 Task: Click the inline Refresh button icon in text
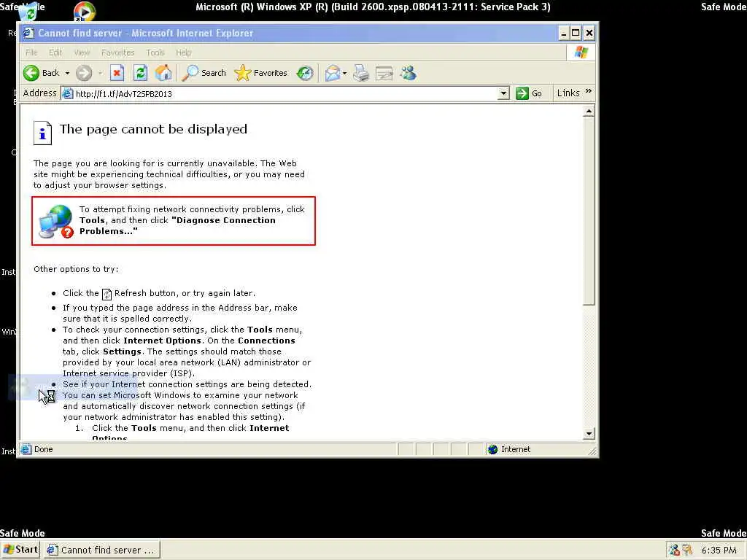click(107, 295)
